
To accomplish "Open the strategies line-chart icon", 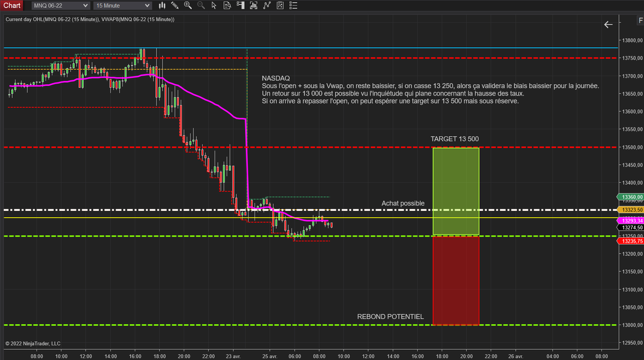I will 267,5.
